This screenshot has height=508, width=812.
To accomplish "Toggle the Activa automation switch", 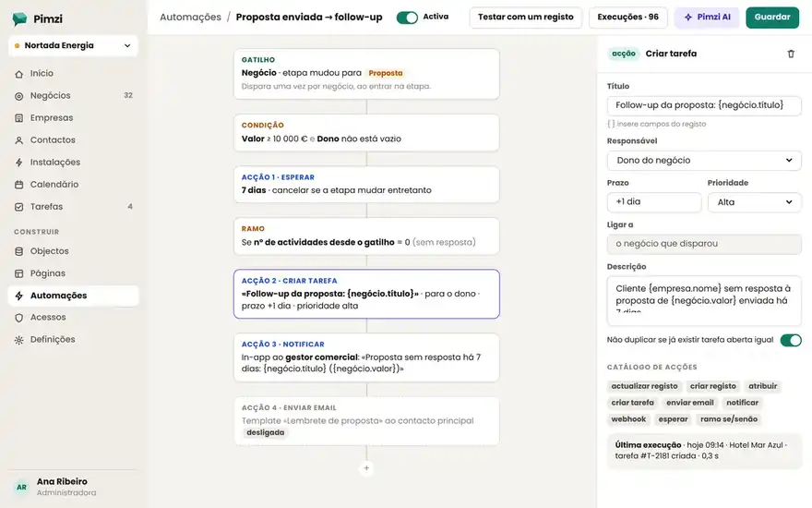I will 407,18.
